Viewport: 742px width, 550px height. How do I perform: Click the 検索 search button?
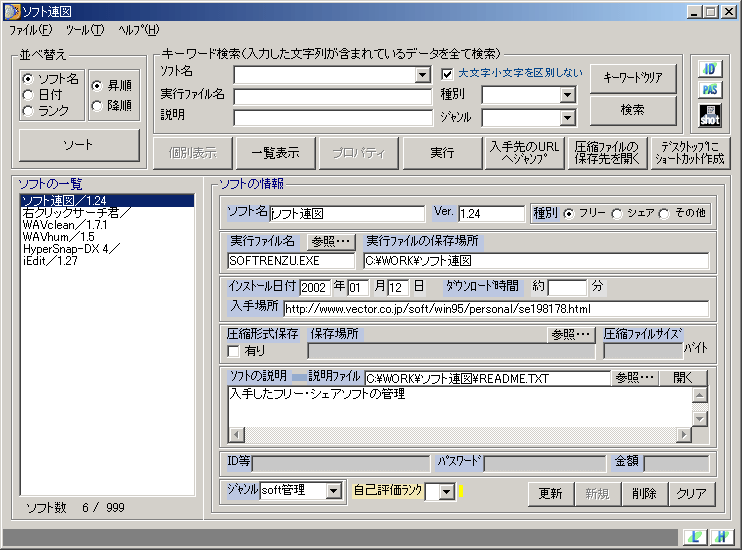click(x=633, y=110)
